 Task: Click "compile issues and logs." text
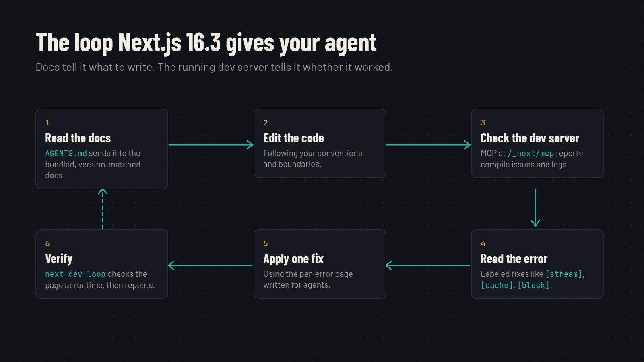pyautogui.click(x=524, y=165)
